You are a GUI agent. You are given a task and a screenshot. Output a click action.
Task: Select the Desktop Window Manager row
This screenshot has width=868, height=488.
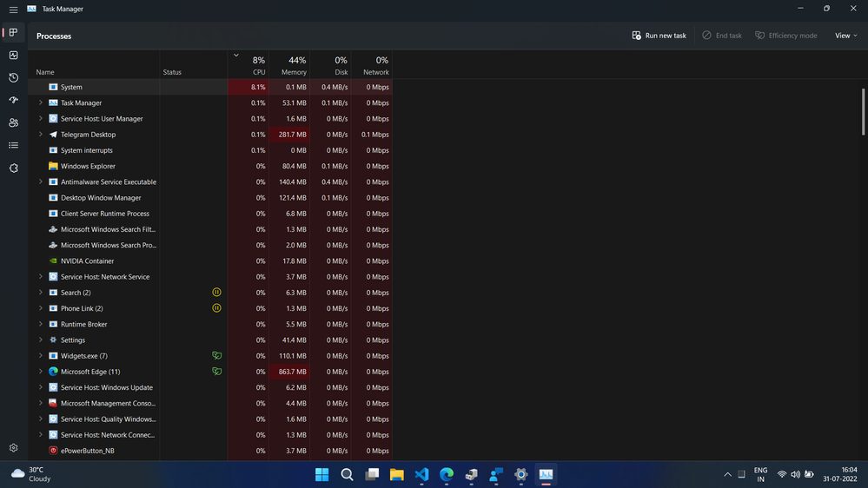pos(210,197)
